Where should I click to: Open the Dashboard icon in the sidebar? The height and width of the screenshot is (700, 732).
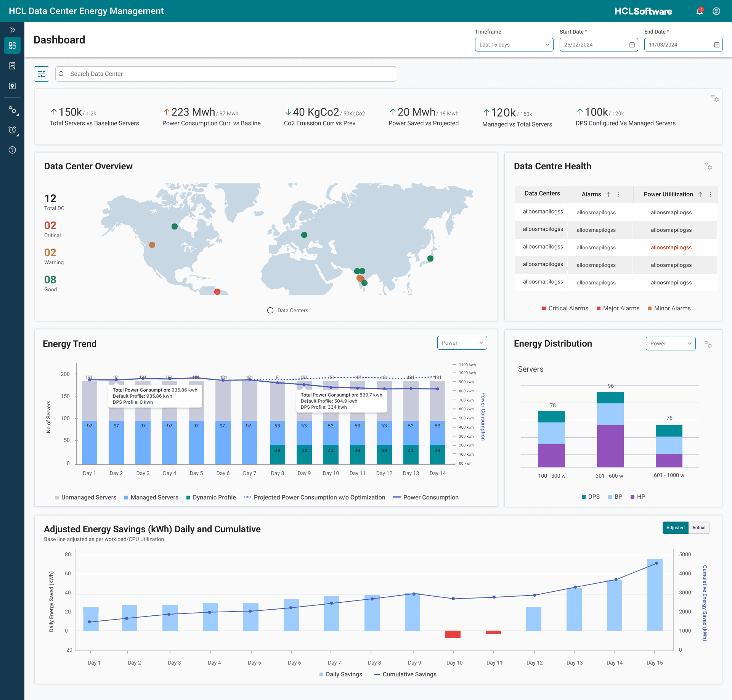pos(12,46)
